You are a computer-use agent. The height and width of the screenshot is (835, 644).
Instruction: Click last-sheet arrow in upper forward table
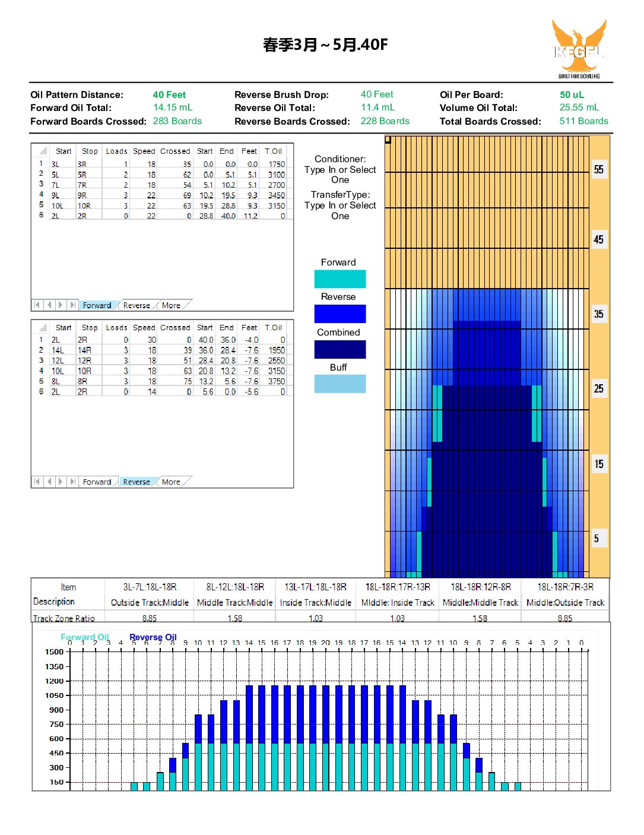tap(72, 305)
